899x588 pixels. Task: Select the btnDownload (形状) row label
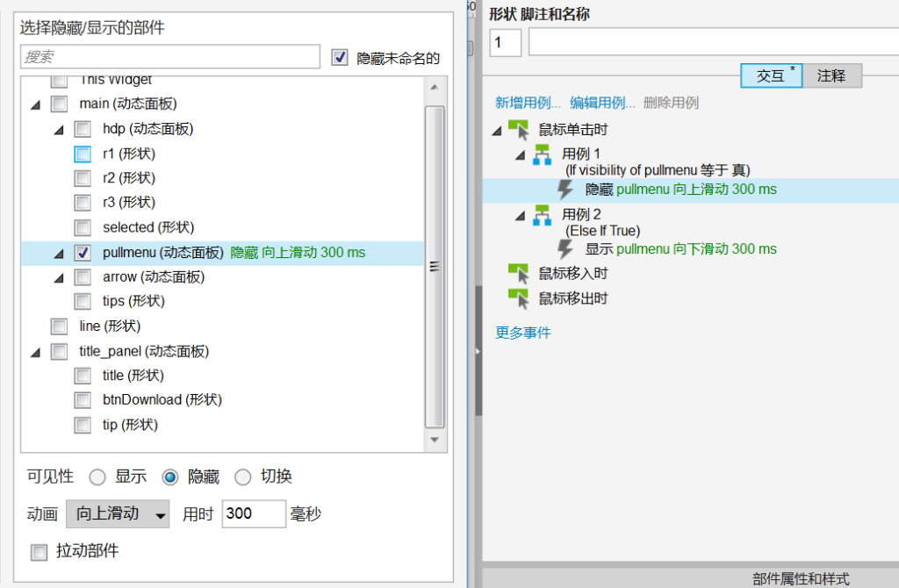[162, 400]
